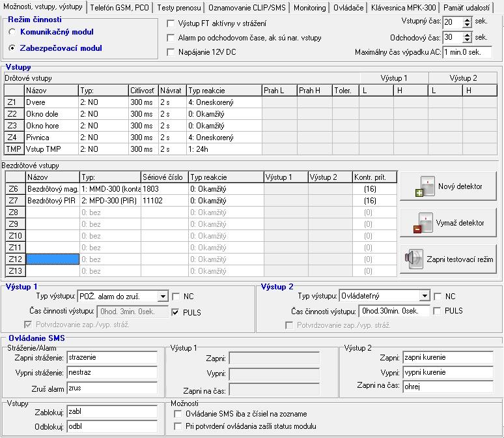Click Výstup 2 Vypni field vypni kurenie

point(448,372)
